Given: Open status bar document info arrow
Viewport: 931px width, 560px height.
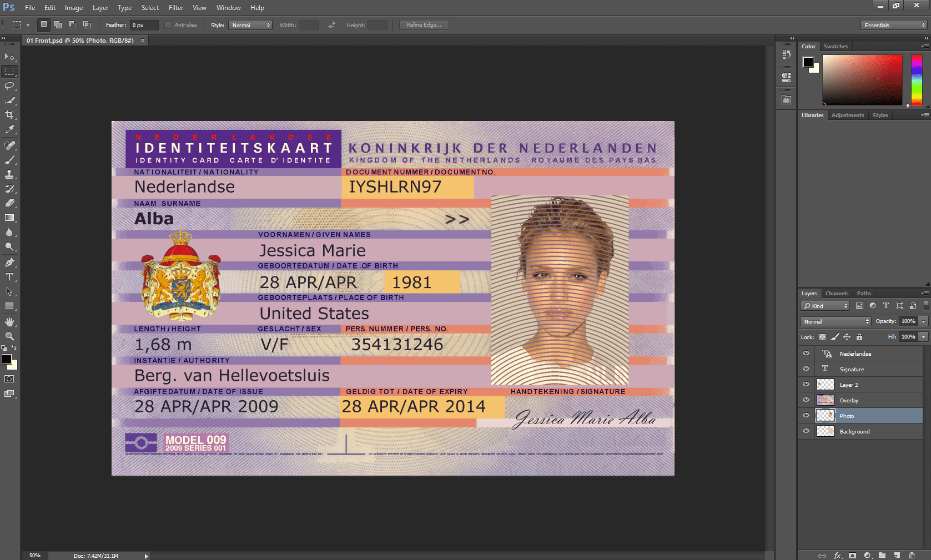Looking at the screenshot, I should point(146,556).
